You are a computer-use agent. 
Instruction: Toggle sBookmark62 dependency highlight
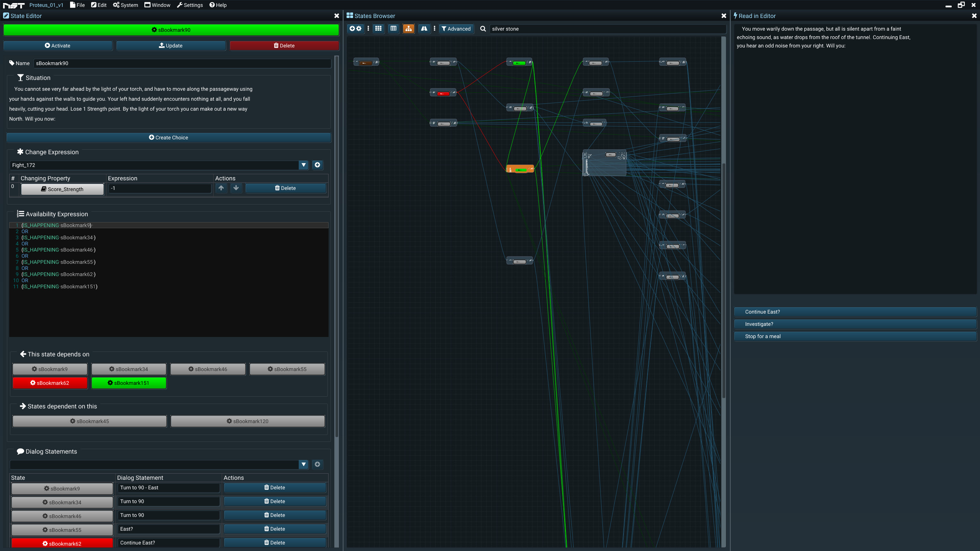point(50,383)
